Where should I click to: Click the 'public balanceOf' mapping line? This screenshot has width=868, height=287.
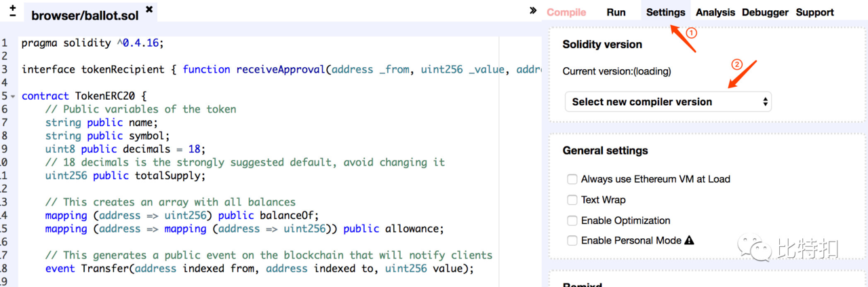tap(182, 216)
